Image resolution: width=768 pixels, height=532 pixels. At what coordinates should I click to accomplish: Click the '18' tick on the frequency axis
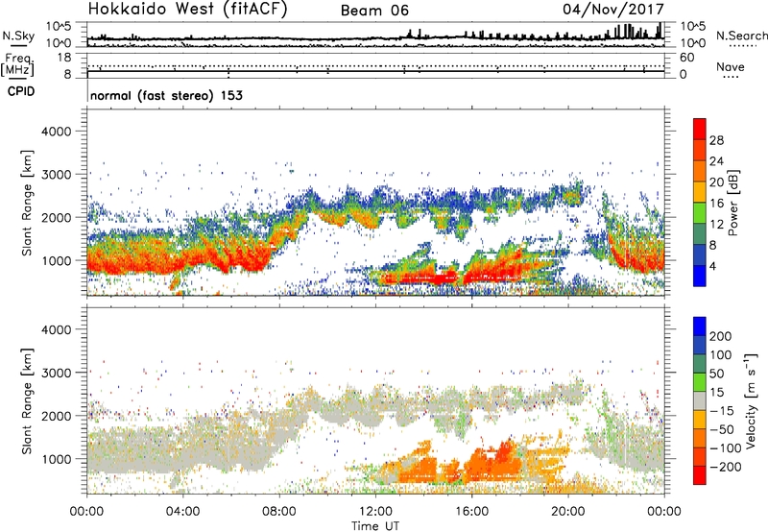pyautogui.click(x=64, y=58)
